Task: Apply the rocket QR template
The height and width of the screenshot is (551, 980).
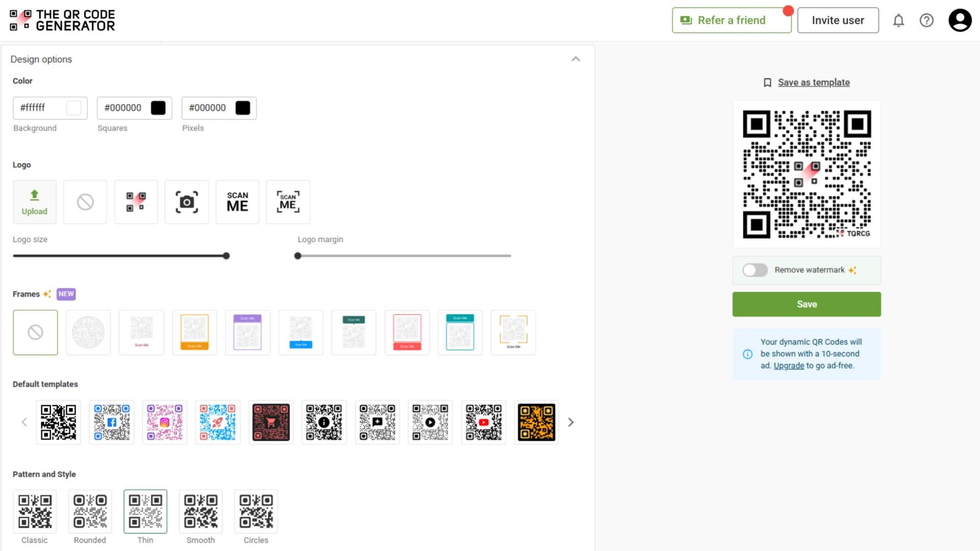Action: 217,422
